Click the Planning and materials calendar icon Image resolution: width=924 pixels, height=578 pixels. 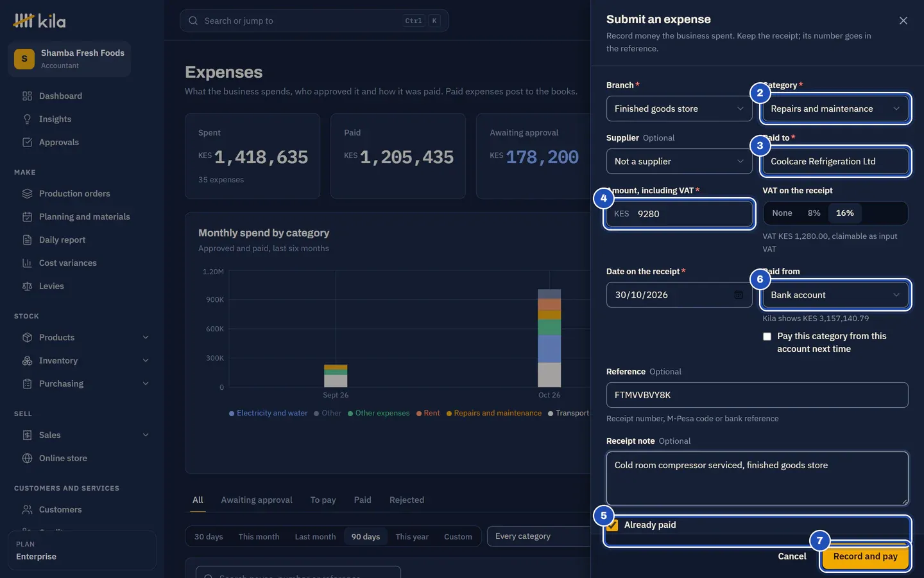tap(27, 216)
